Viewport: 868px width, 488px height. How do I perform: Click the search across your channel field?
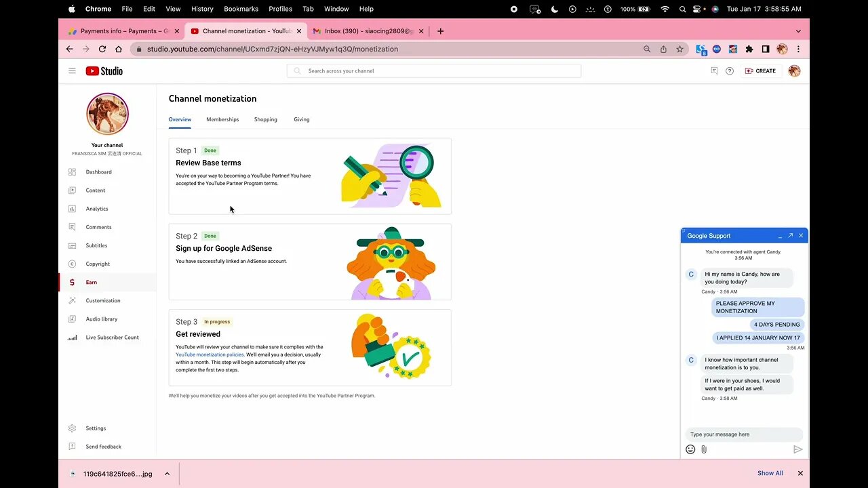coord(434,70)
